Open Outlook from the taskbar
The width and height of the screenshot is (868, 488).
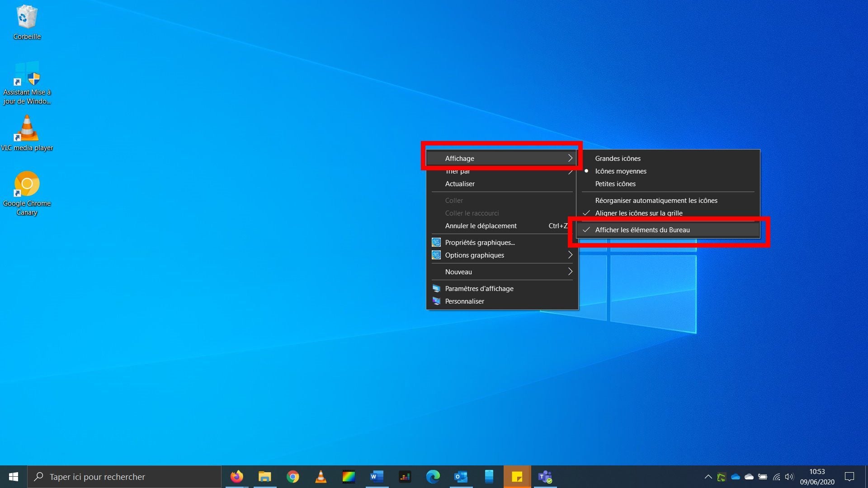point(461,477)
